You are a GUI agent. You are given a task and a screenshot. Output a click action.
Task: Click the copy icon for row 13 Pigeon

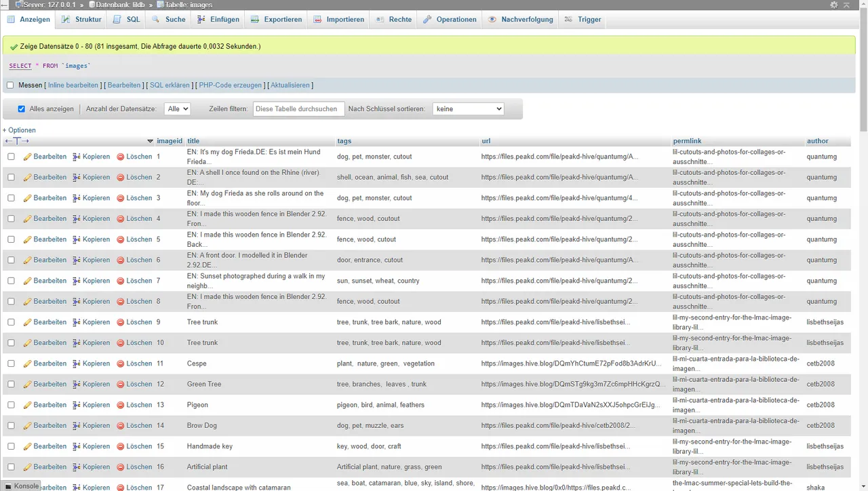77,405
